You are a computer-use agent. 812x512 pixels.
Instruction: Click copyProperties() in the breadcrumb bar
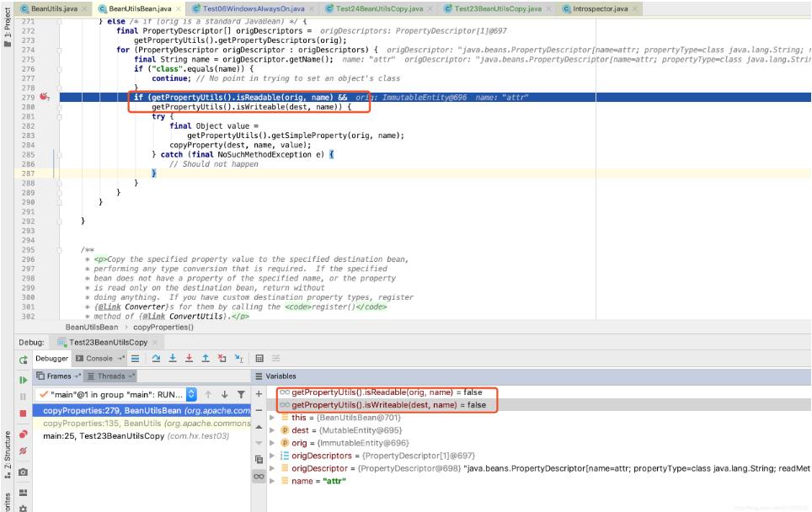click(165, 326)
